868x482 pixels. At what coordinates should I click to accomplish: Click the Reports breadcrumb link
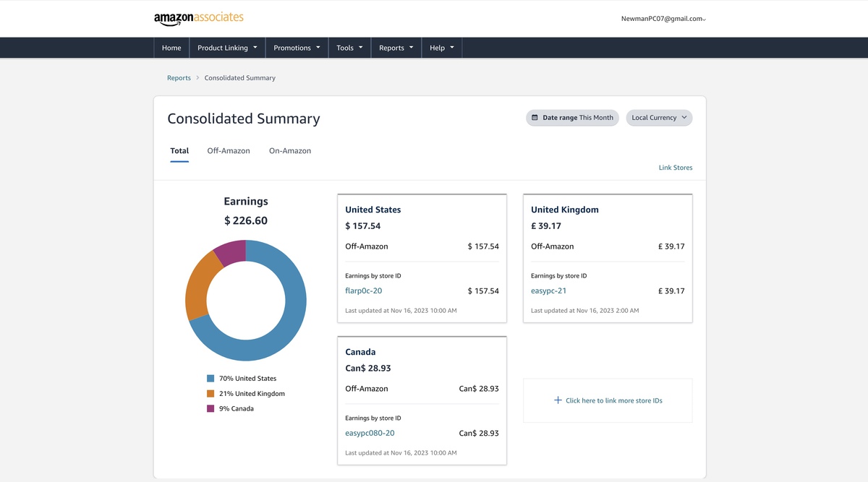click(179, 78)
